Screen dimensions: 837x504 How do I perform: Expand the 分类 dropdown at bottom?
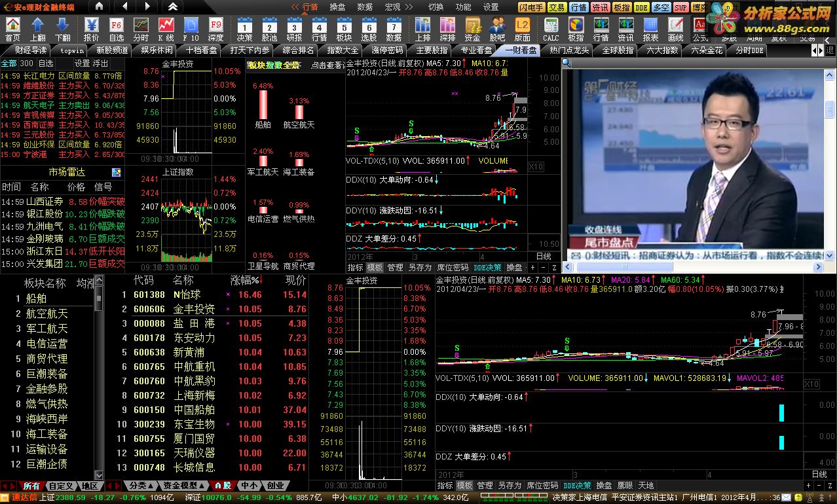[141, 486]
